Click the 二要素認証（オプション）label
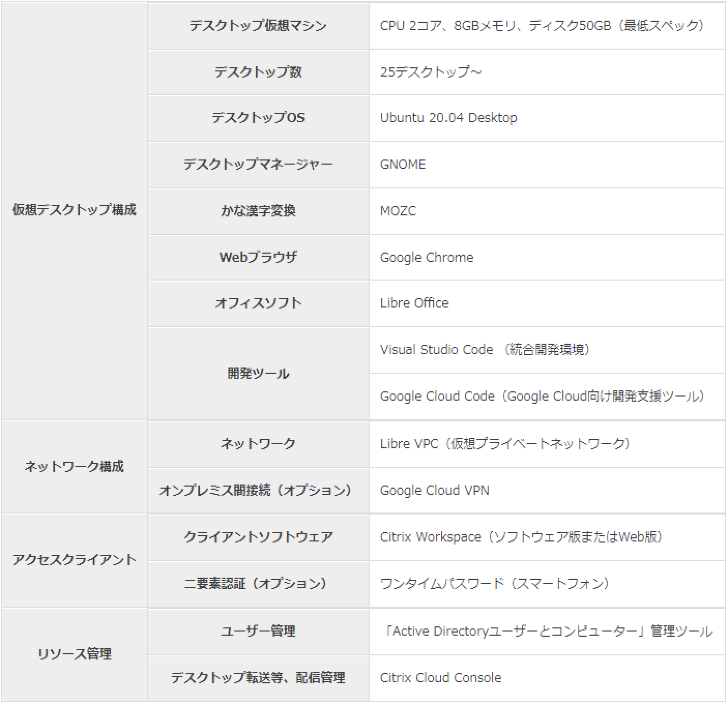The width and height of the screenshot is (728, 704). [258, 584]
